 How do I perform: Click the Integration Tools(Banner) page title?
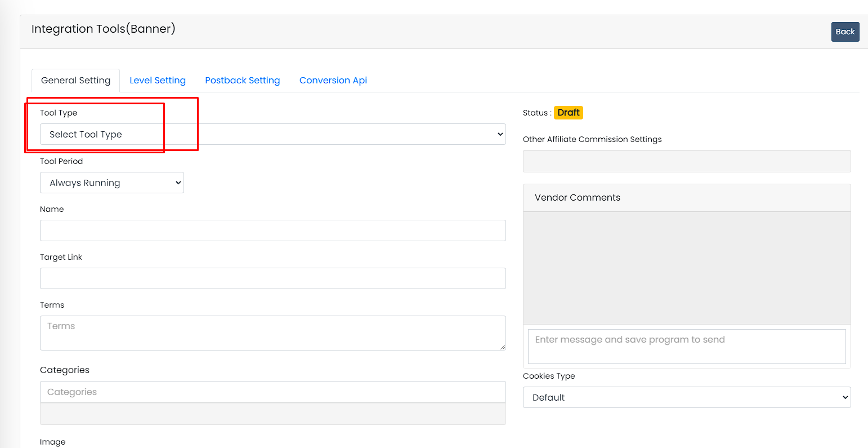click(104, 29)
